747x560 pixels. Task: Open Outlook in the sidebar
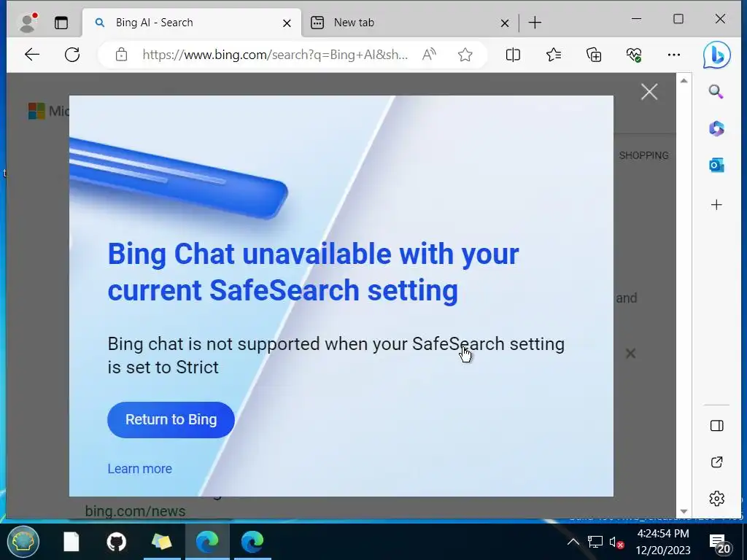point(716,166)
